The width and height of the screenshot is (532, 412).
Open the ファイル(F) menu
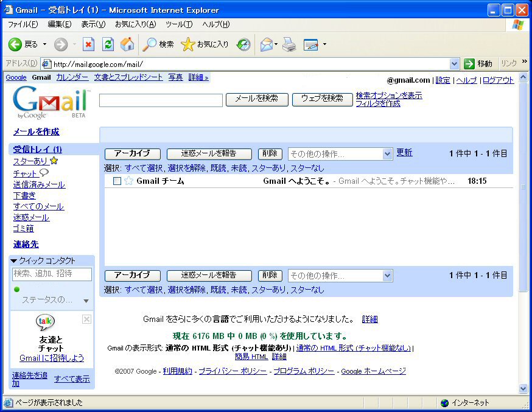click(x=23, y=24)
